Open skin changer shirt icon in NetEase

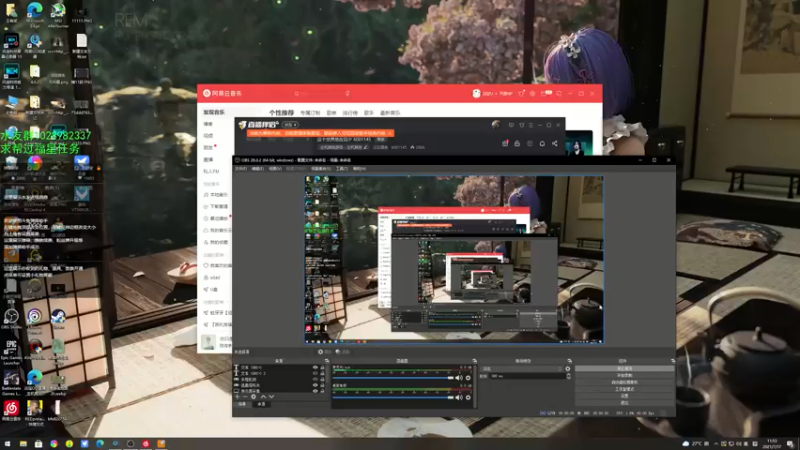521,93
